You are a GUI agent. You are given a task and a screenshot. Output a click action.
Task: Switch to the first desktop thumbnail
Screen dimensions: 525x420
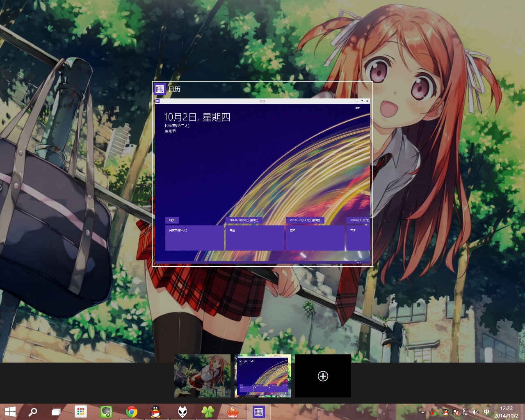[x=202, y=376]
